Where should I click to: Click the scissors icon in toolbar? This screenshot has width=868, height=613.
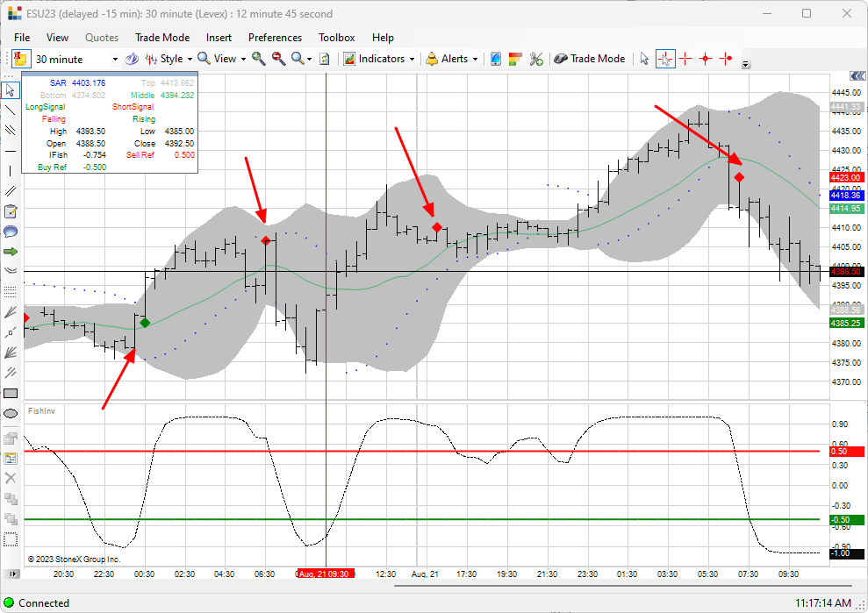pos(536,59)
